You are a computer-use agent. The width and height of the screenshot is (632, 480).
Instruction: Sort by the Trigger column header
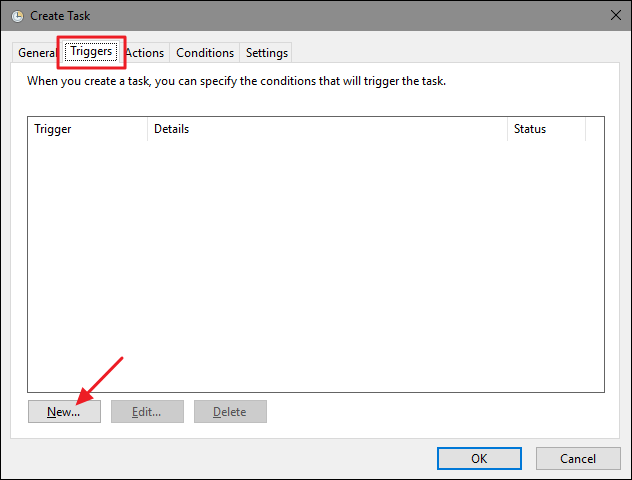click(x=87, y=129)
